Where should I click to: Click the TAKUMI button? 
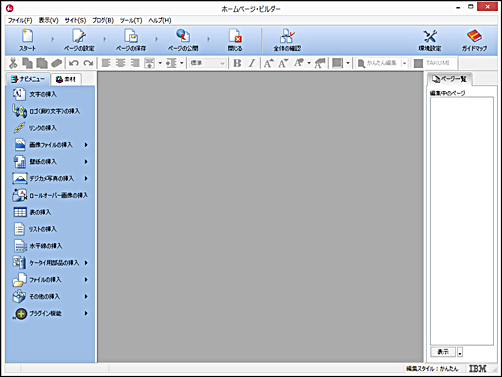(x=432, y=63)
